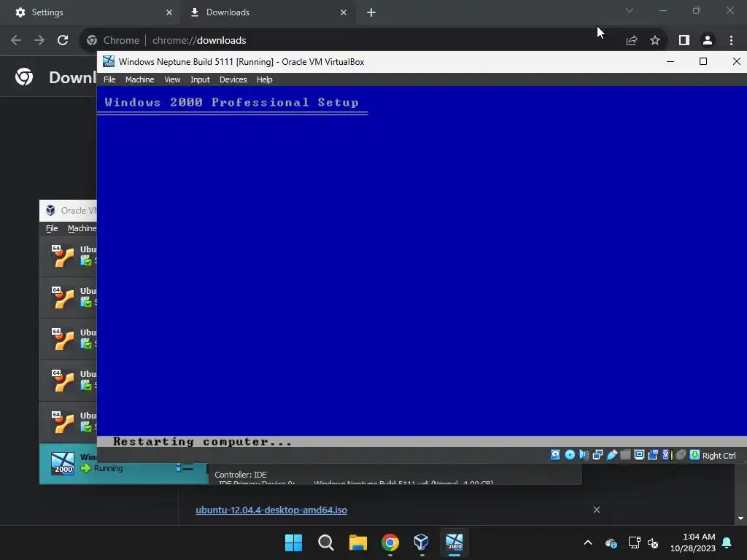
Task: Click the optical disk indicator in VM status bar
Action: [x=570, y=455]
